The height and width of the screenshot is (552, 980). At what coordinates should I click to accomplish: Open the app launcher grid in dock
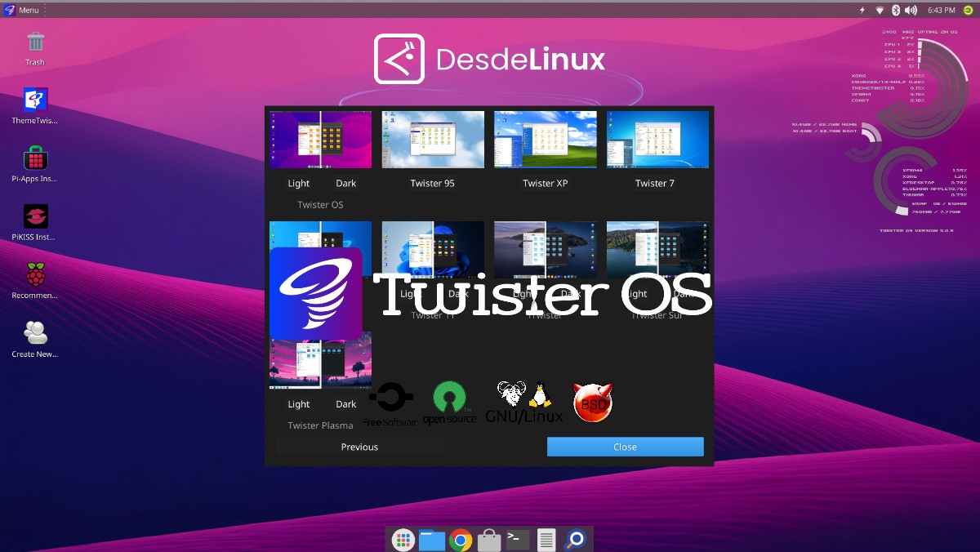[403, 539]
